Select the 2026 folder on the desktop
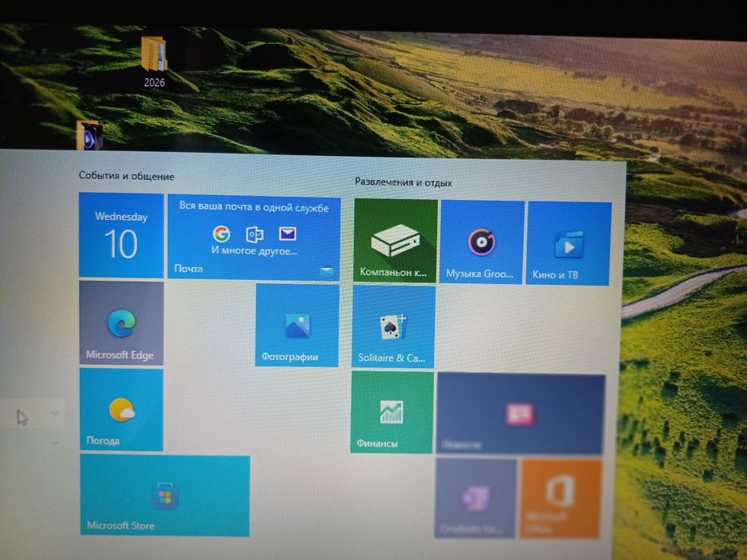 click(x=154, y=62)
